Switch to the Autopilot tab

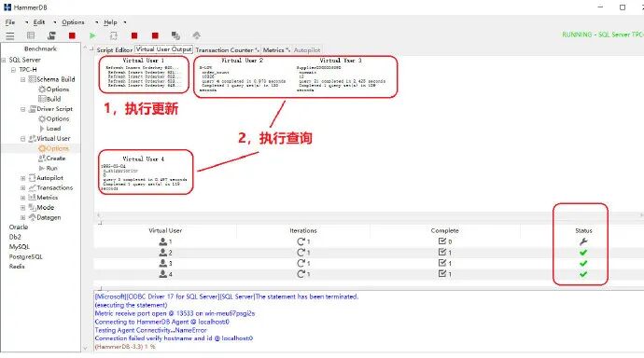click(x=307, y=49)
